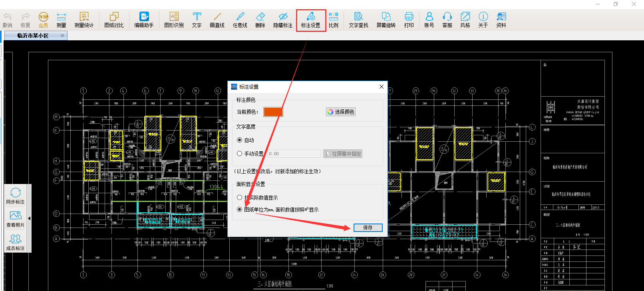
Task: Open the 图形识别 shape recognition tool
Action: (x=174, y=20)
